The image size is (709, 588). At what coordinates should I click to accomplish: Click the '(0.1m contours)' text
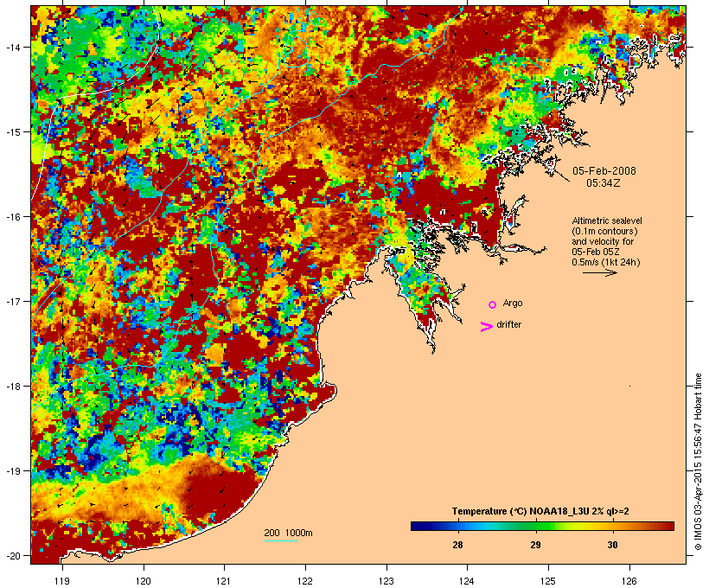click(x=604, y=231)
